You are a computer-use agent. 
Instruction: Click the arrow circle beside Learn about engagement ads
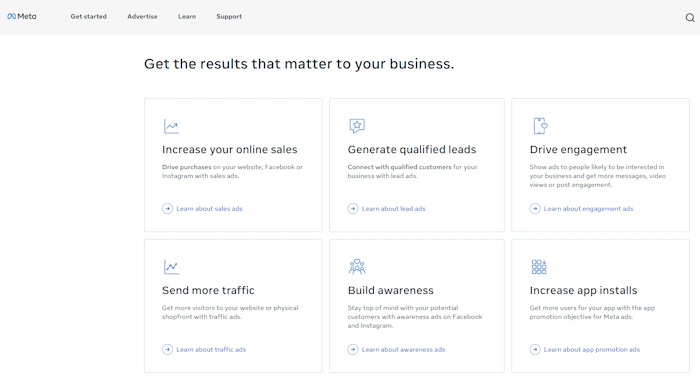(x=535, y=209)
